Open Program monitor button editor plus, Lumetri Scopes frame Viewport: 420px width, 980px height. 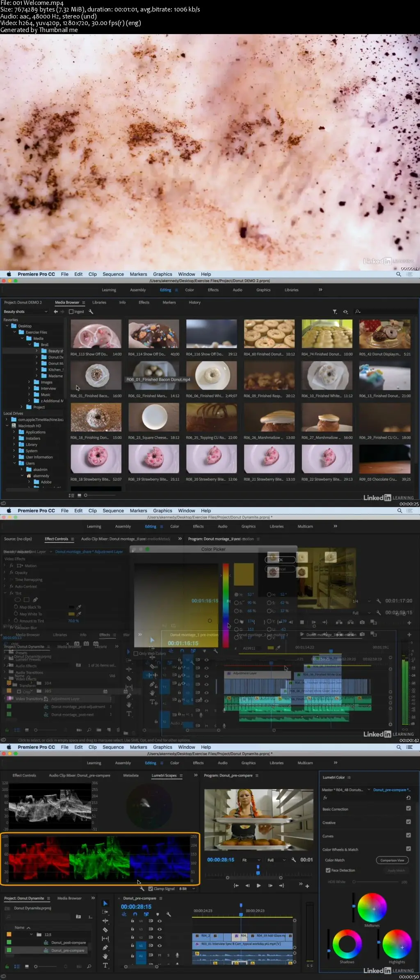click(307, 886)
